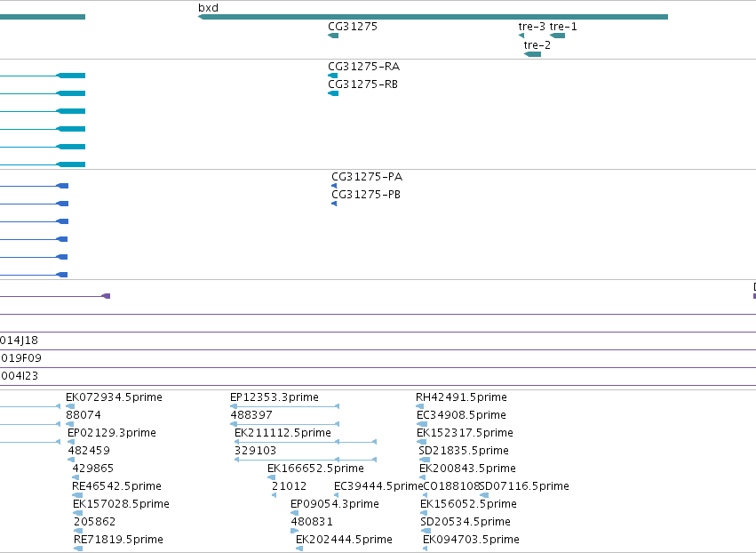Select the tre-3 gene label
This screenshot has width=756, height=553.
point(532,27)
